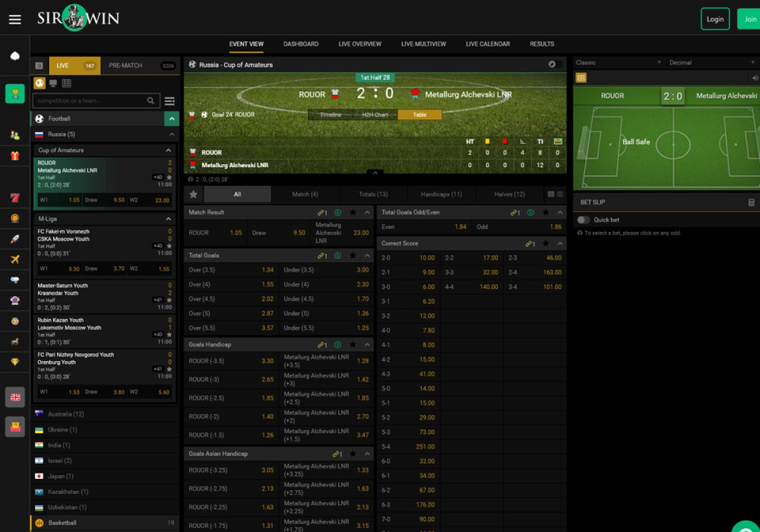The height and width of the screenshot is (532, 760).
Task: Show the Timeline view
Action: 331,115
